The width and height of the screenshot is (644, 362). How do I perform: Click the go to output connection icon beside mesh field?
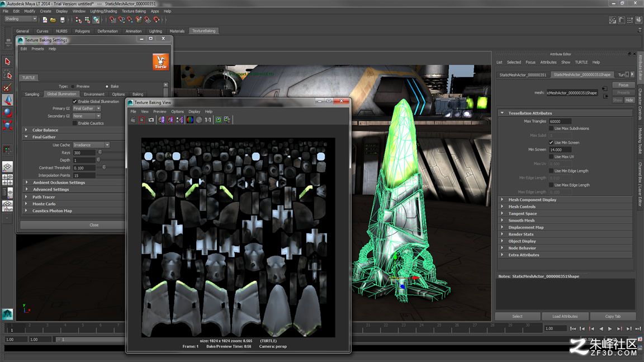(605, 97)
